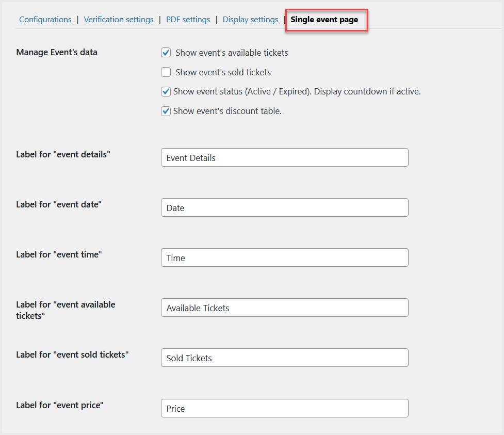Screen dimensions: 504x435
Task: Click the Event Details text field
Action: tap(284, 158)
